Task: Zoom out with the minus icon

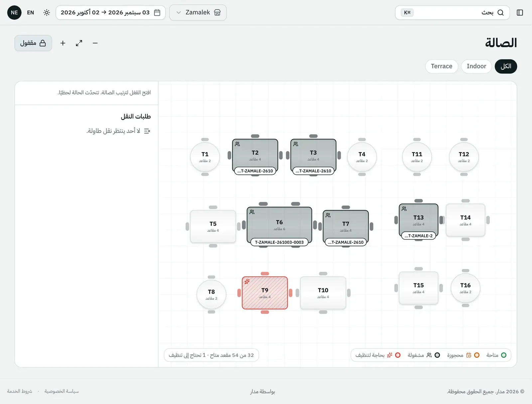Action: [95, 43]
